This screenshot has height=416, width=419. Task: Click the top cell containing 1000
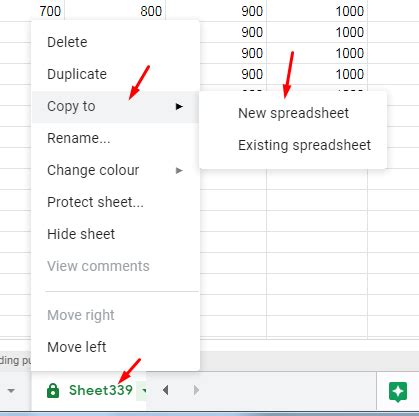(x=317, y=11)
